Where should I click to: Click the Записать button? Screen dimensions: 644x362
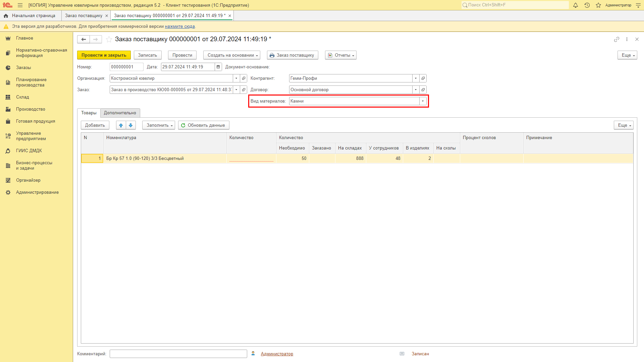click(x=148, y=55)
